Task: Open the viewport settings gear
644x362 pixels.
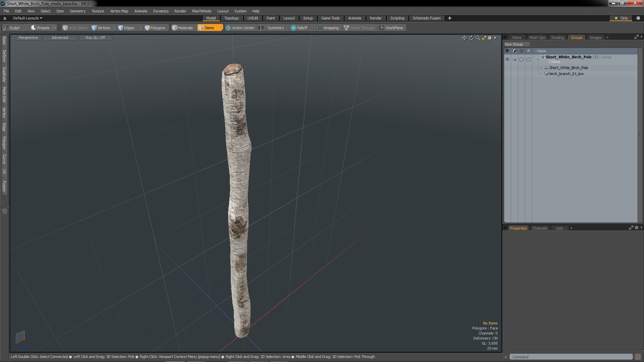Action: [490, 38]
